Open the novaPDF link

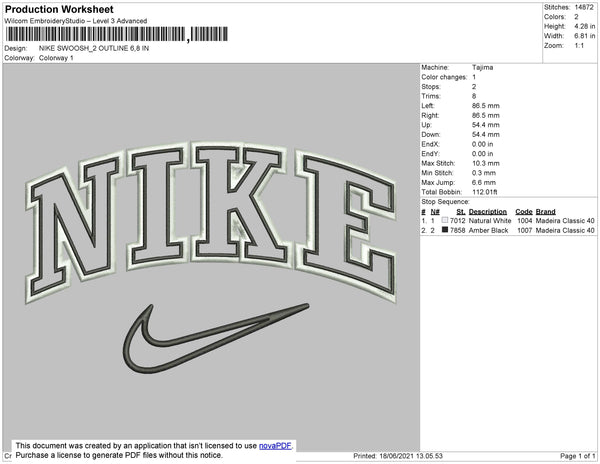coord(275,446)
